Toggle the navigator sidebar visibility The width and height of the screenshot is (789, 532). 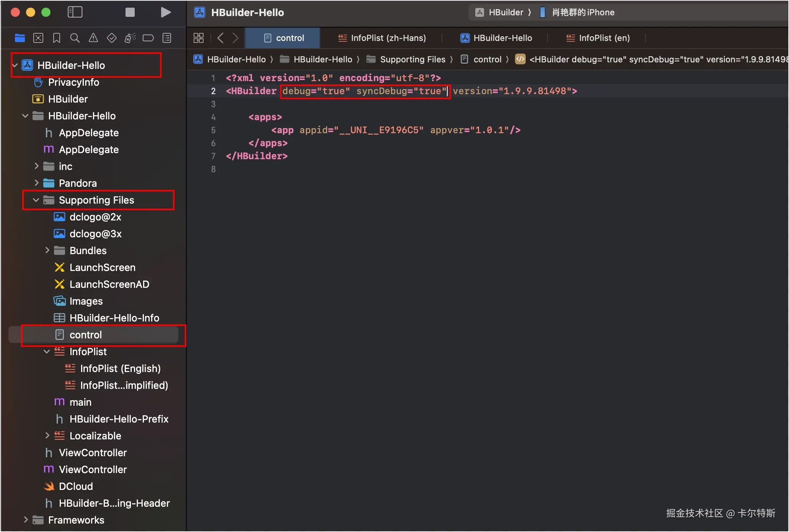point(75,12)
